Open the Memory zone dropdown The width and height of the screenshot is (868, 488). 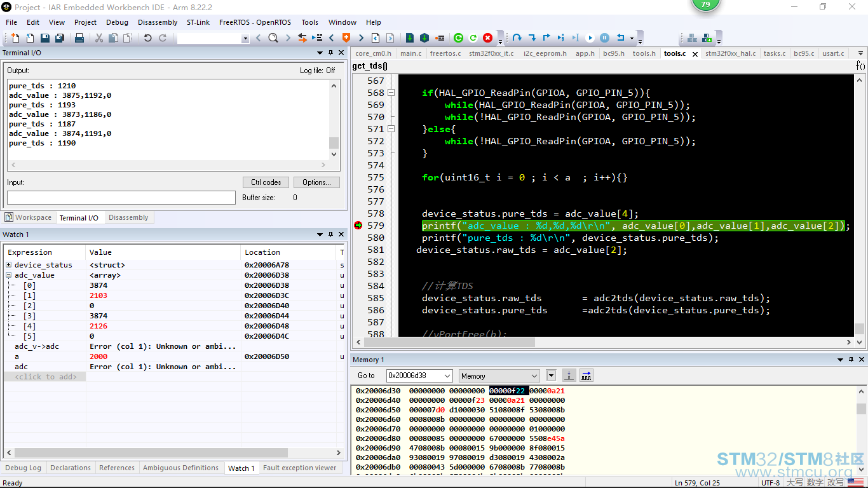click(499, 376)
